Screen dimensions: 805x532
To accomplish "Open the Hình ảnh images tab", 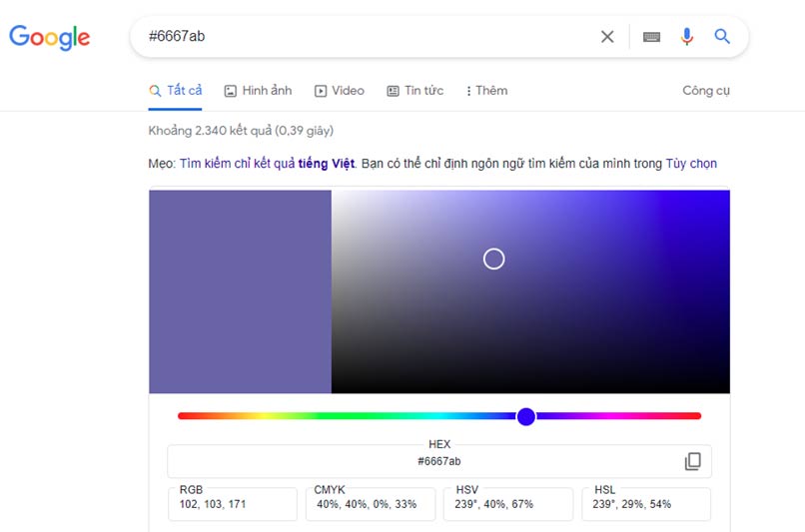I will coord(258,91).
